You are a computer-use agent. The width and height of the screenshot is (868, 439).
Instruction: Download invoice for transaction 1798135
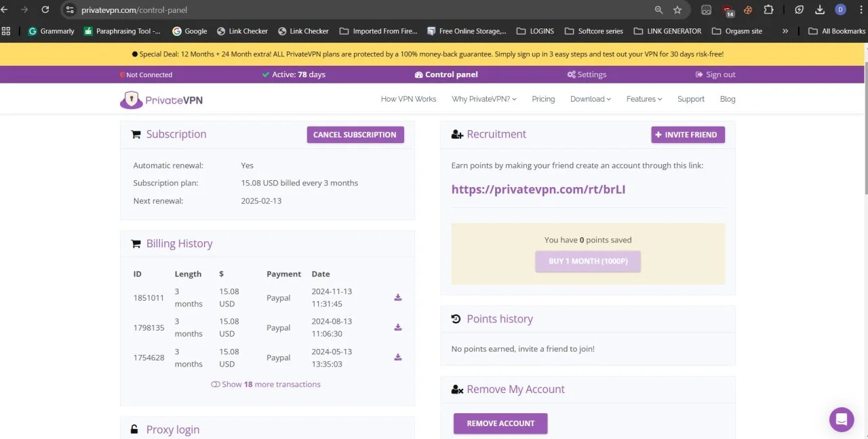coord(398,327)
